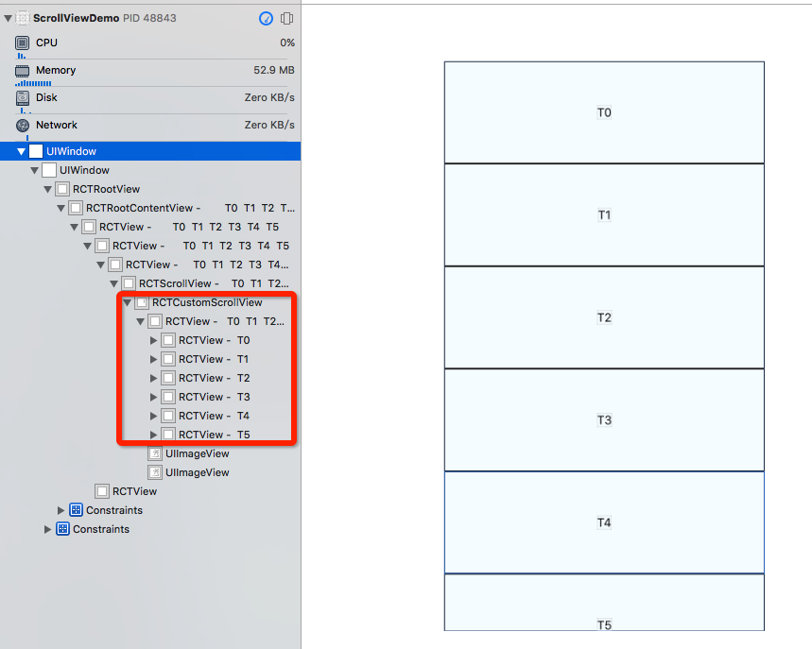This screenshot has height=649, width=812.
Task: Collapse the RCTRootView node
Action: point(47,190)
